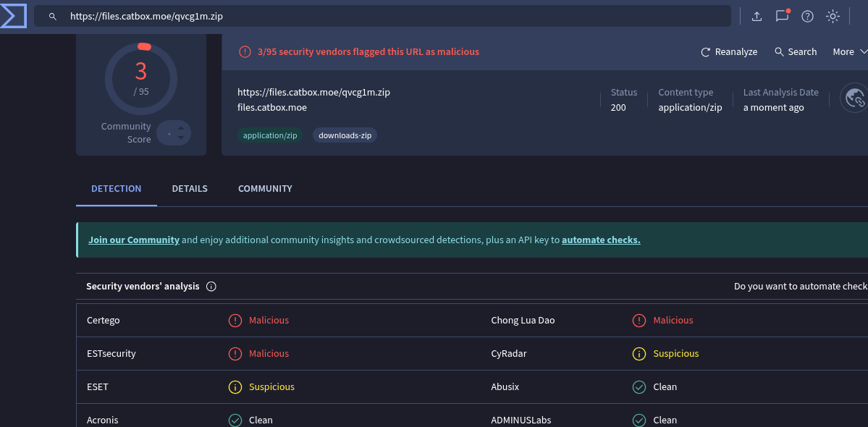Open the upload file icon
868x427 pixels.
click(x=757, y=17)
